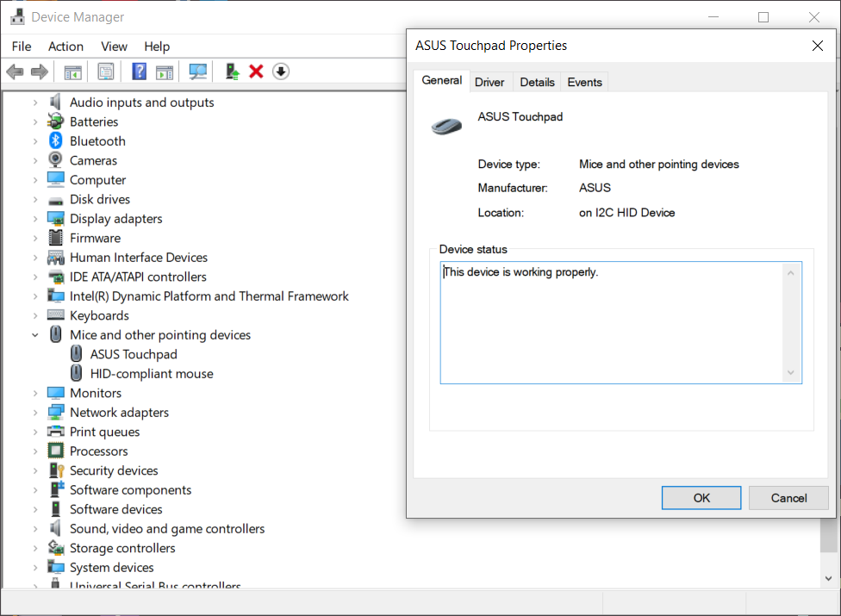Click the Back navigation arrow icon
This screenshot has height=616, width=841.
tap(15, 71)
